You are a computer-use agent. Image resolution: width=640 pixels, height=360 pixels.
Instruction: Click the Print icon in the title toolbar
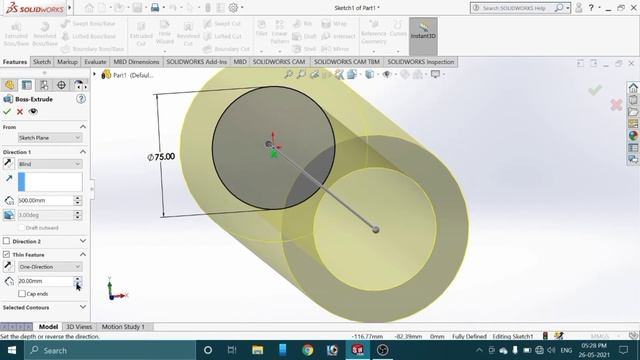(x=155, y=7)
